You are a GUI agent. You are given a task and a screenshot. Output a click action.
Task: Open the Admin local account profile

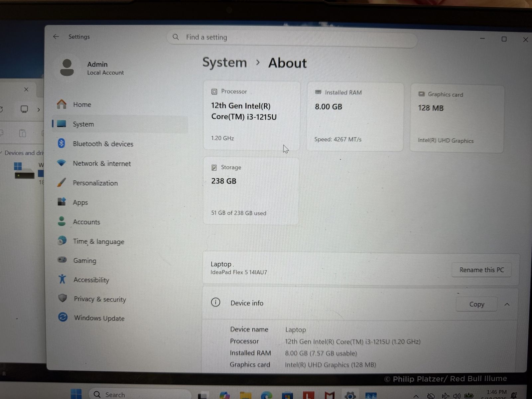pyautogui.click(x=92, y=68)
